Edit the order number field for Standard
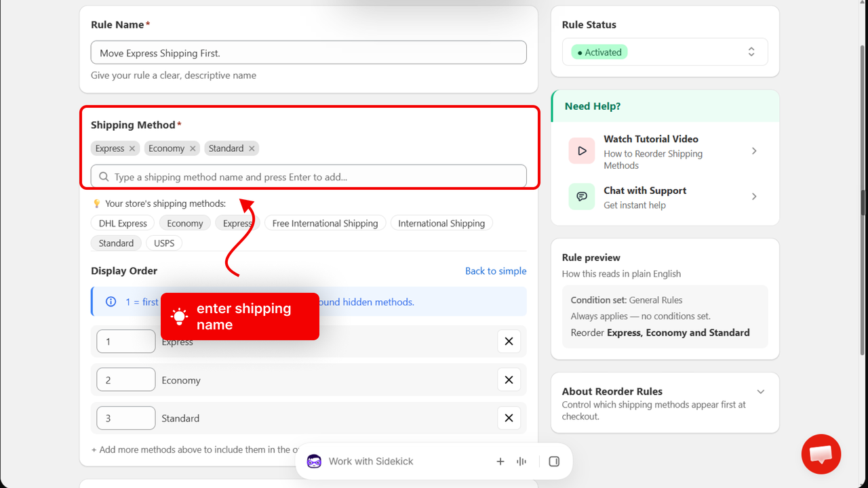Image resolution: width=868 pixels, height=488 pixels. [x=126, y=418]
